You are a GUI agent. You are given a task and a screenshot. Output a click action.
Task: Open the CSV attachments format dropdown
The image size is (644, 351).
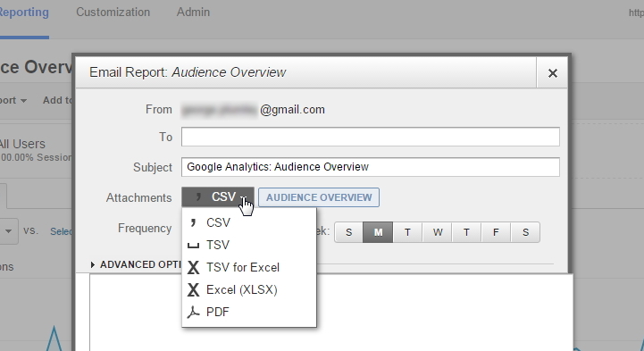coord(218,197)
